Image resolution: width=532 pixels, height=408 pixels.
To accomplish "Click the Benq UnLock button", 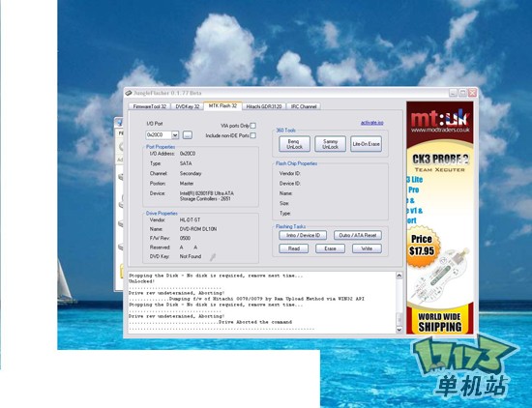I will point(294,144).
